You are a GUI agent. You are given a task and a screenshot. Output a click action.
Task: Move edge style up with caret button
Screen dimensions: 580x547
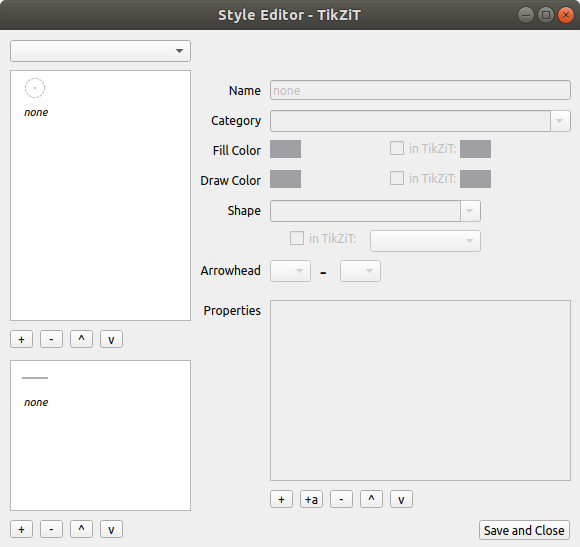tap(81, 529)
